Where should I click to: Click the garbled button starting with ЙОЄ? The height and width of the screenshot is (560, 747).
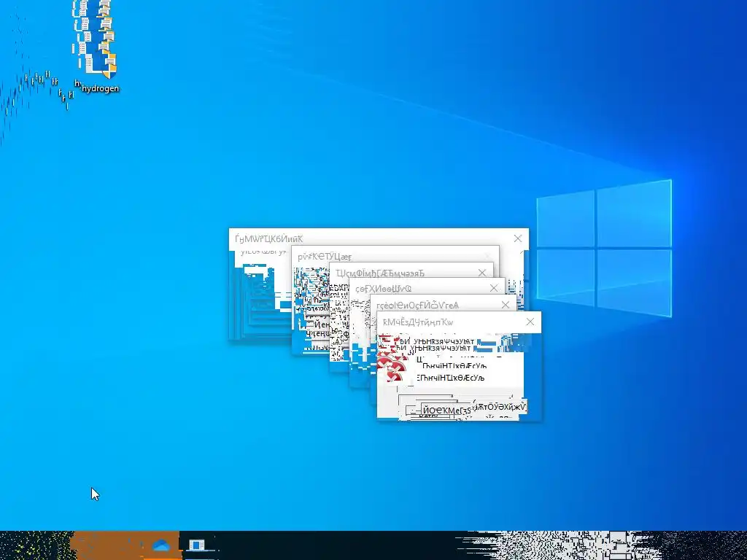447,410
